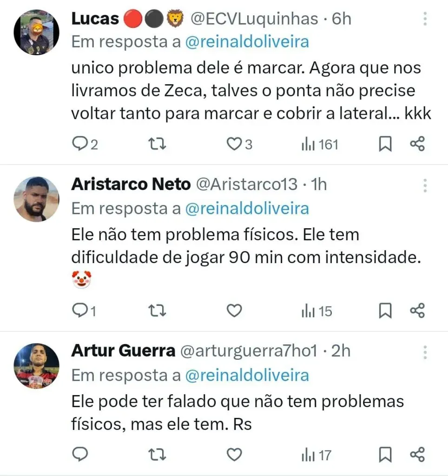Share Lucas's tweet
Viewport: 448px width, 476px height.
417,145
